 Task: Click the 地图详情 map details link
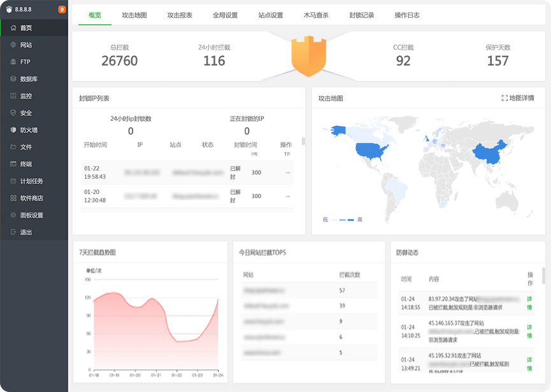518,98
